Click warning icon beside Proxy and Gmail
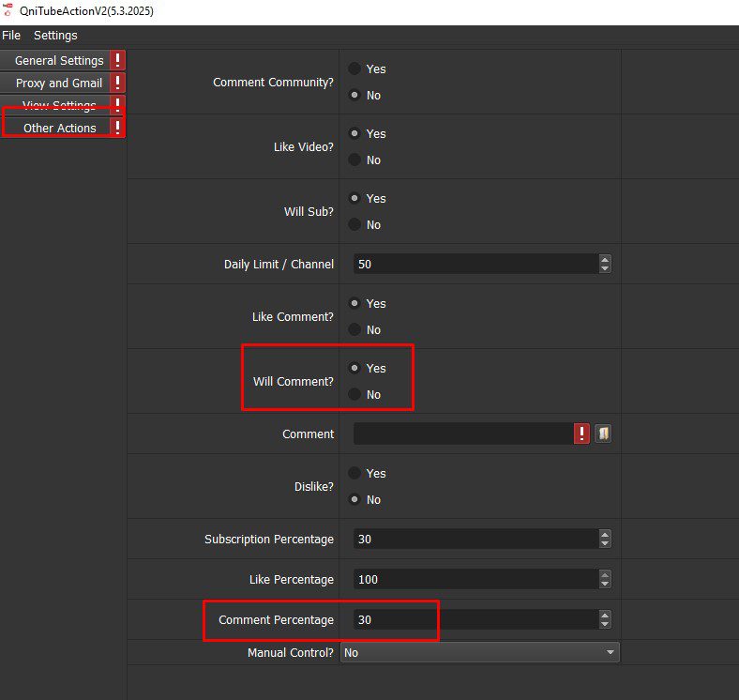 pos(117,83)
